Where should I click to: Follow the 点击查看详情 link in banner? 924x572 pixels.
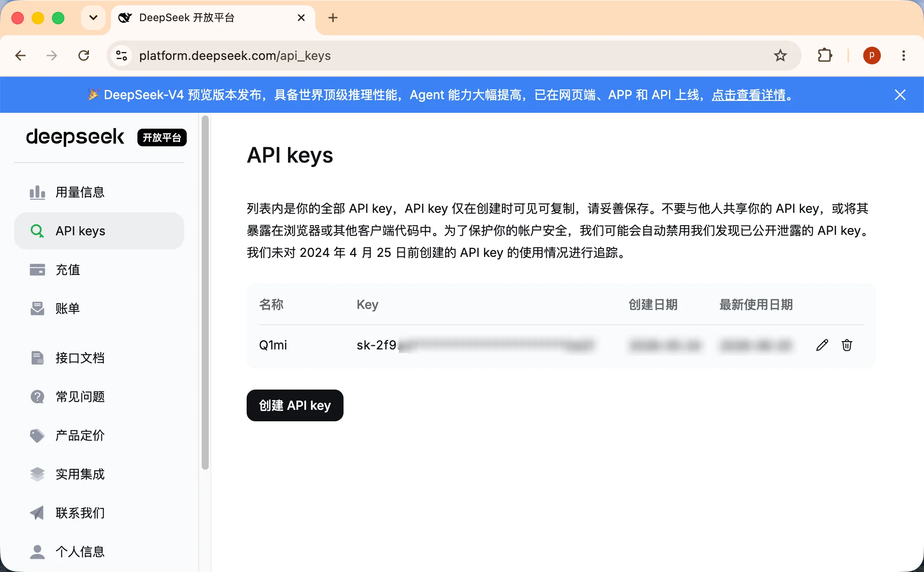pyautogui.click(x=749, y=95)
